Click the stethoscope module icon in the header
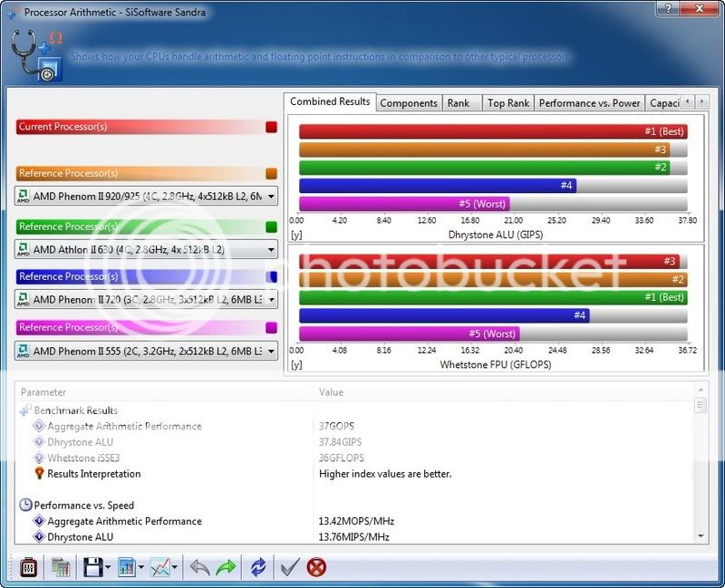 [36, 55]
